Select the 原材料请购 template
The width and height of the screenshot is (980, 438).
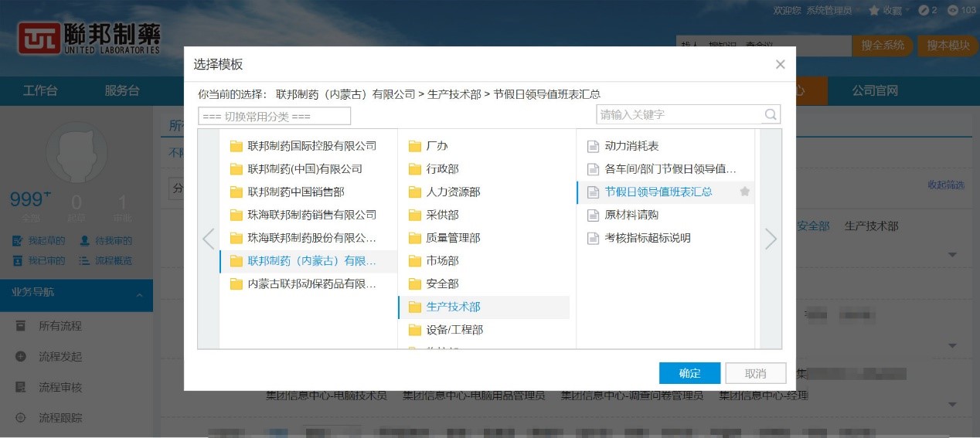631,215
